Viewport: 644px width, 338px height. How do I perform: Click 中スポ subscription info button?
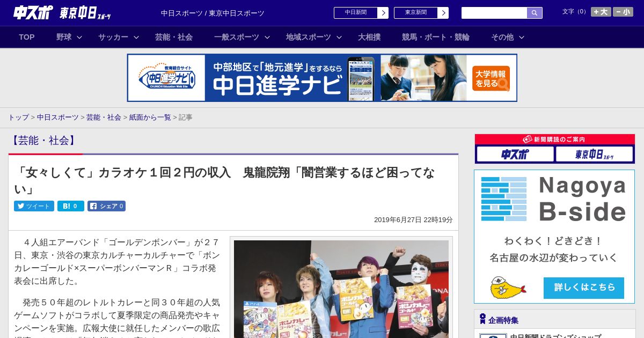click(515, 155)
